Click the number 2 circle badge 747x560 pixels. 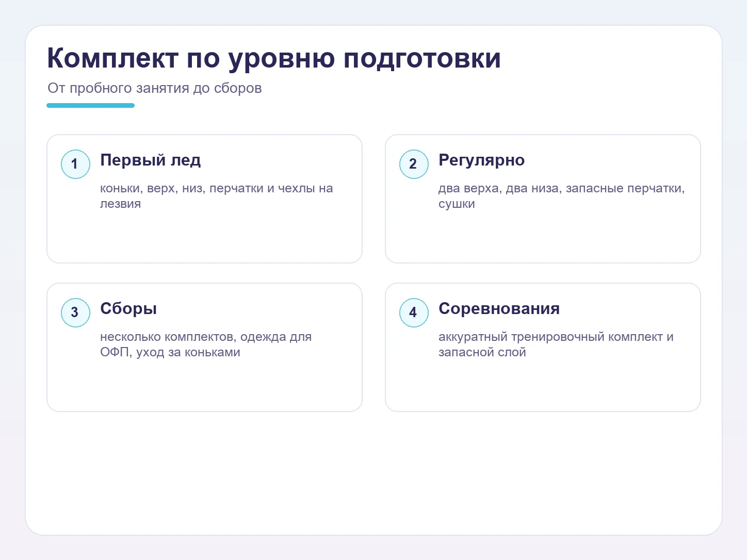tap(414, 164)
